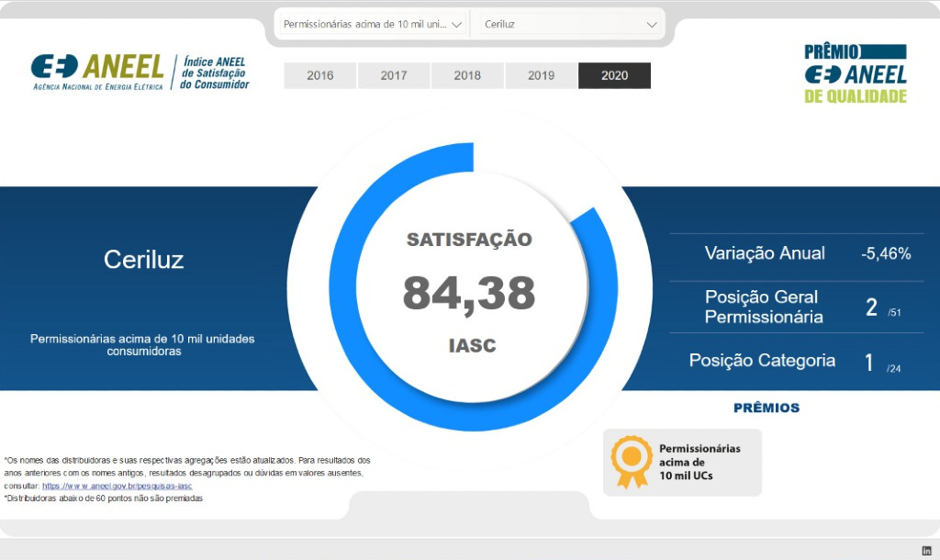The height and width of the screenshot is (560, 940).
Task: Click the PRÊMIOS heading
Action: (x=767, y=408)
